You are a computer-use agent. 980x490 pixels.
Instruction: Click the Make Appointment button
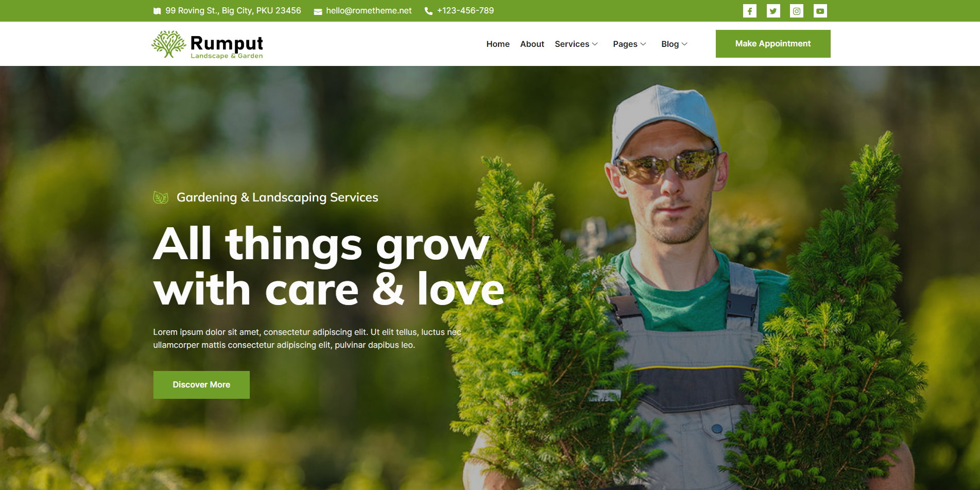click(x=773, y=44)
